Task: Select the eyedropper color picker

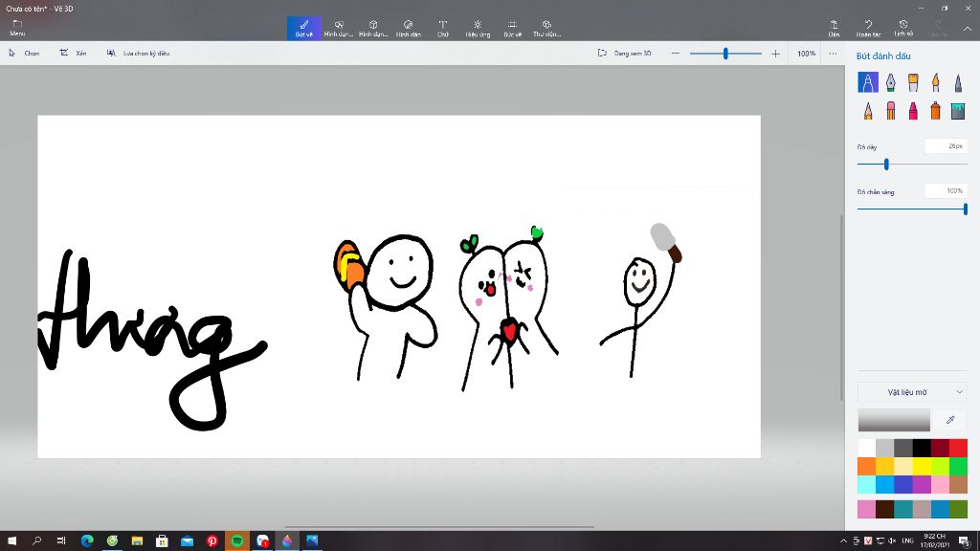Action: [x=950, y=420]
